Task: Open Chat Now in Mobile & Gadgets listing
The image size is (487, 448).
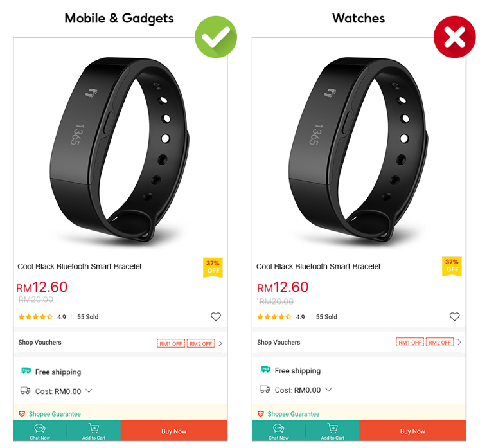Action: pyautogui.click(x=40, y=431)
